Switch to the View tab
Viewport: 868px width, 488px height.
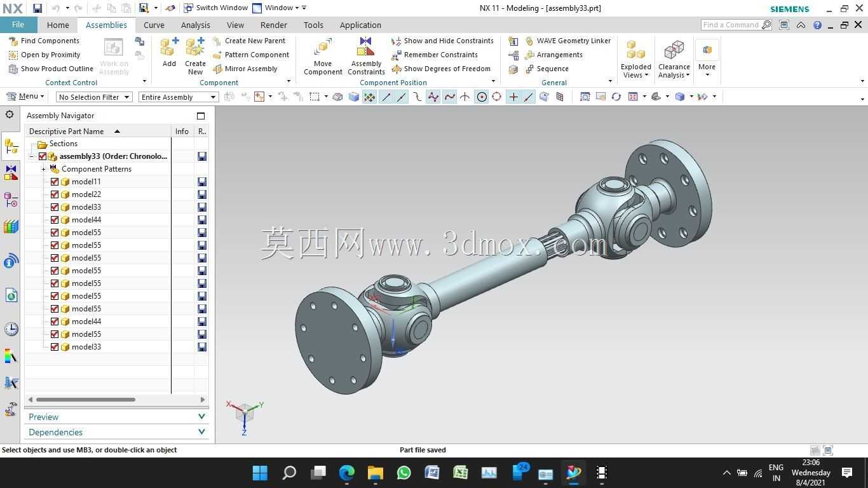point(235,25)
